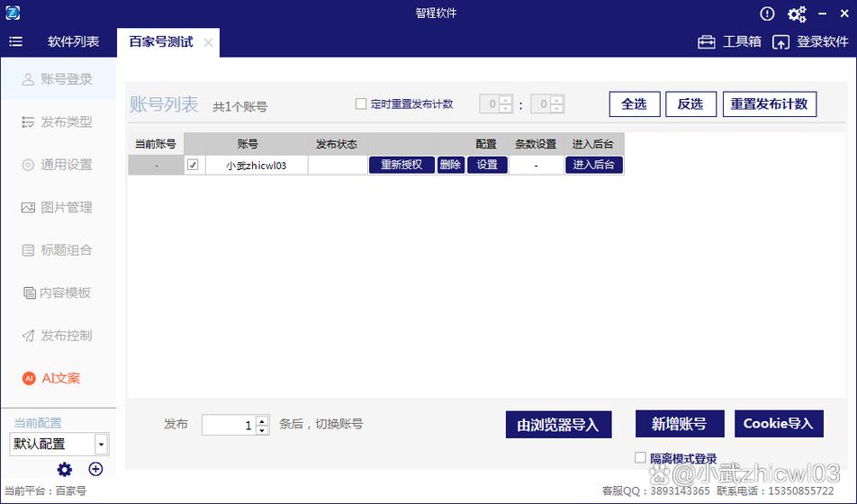Open 账号登录 in the sidebar

pos(59,79)
